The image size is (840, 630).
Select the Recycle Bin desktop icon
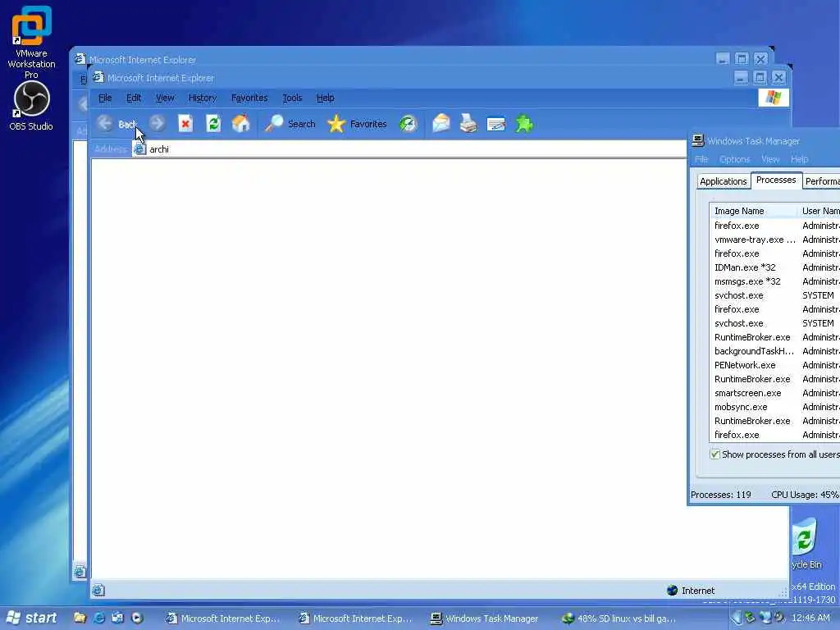pos(806,543)
